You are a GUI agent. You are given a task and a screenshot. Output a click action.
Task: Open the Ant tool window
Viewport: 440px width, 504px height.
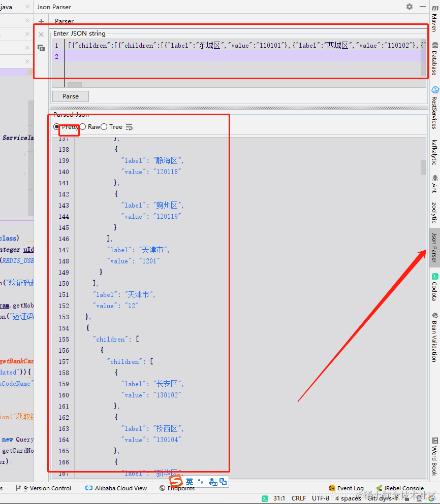point(435,184)
